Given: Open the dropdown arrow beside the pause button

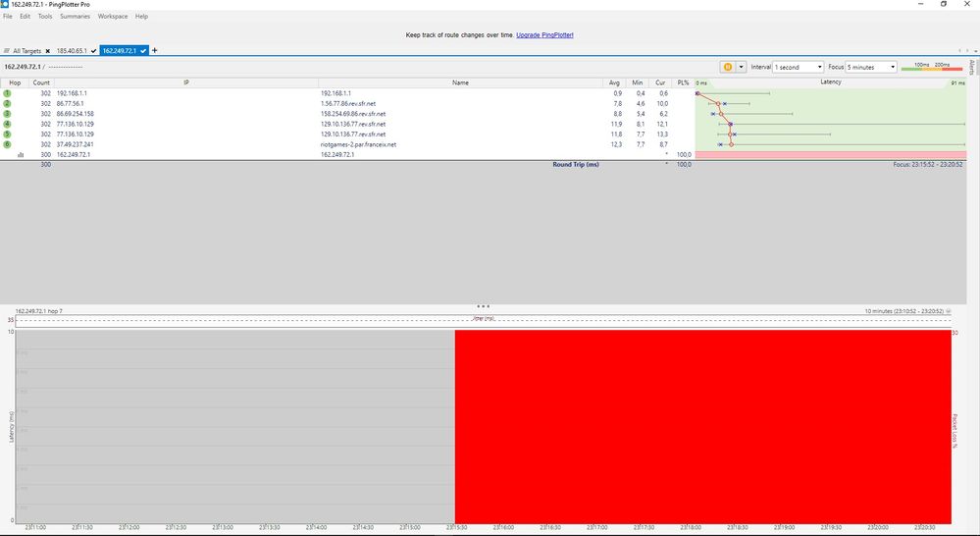Looking at the screenshot, I should click(742, 67).
